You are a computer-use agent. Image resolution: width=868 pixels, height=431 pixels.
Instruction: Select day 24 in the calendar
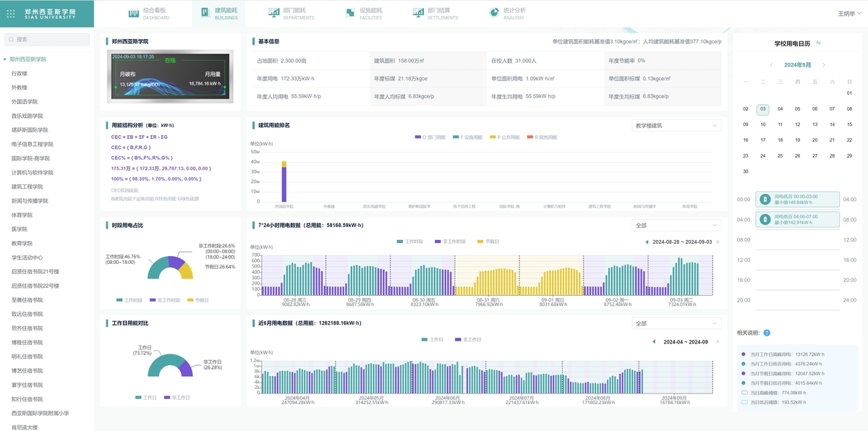(762, 155)
